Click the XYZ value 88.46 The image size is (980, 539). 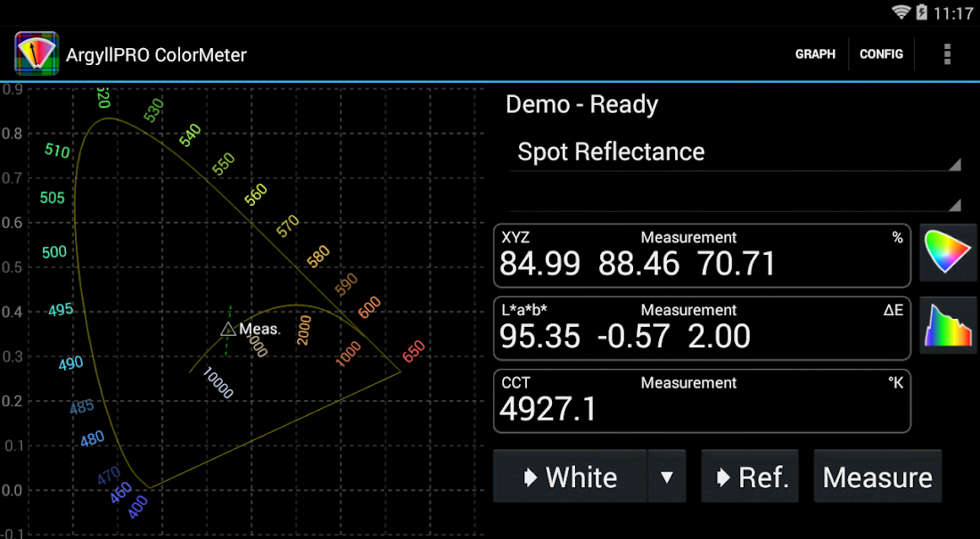click(638, 264)
